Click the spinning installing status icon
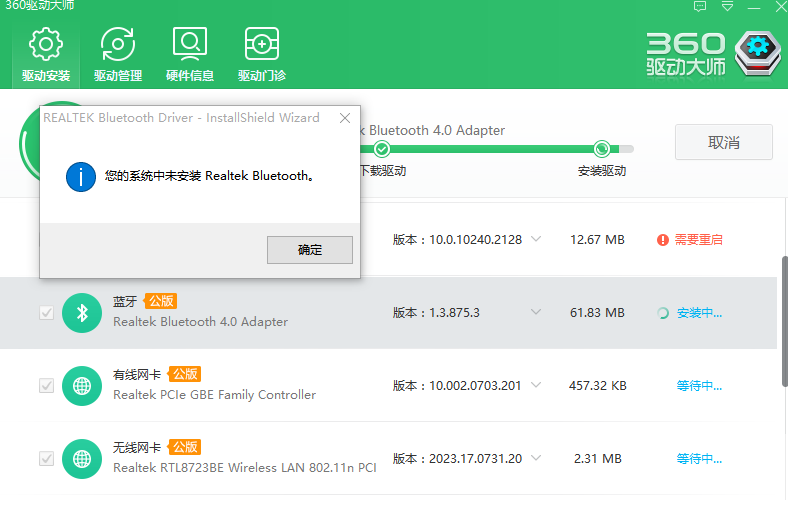The height and width of the screenshot is (509, 788). tap(663, 313)
